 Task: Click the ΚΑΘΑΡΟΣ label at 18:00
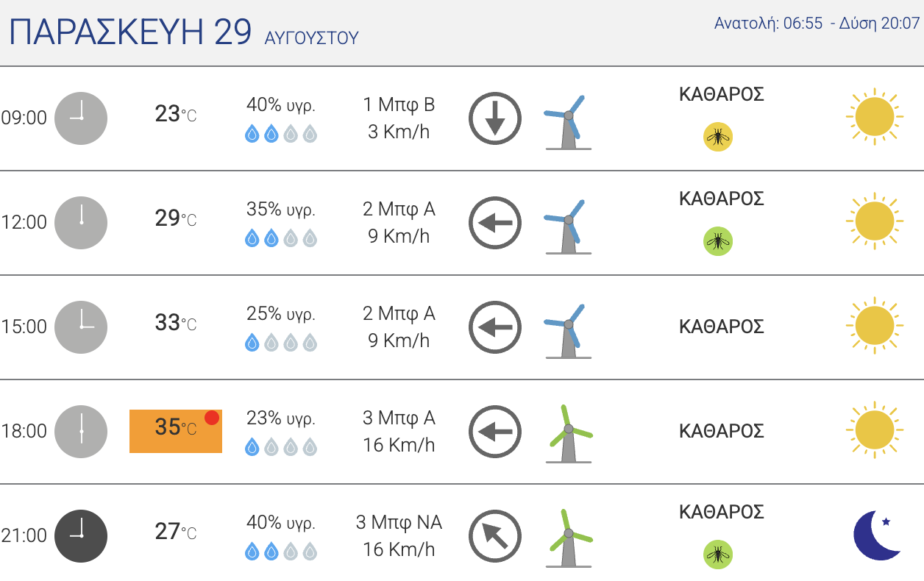(721, 431)
